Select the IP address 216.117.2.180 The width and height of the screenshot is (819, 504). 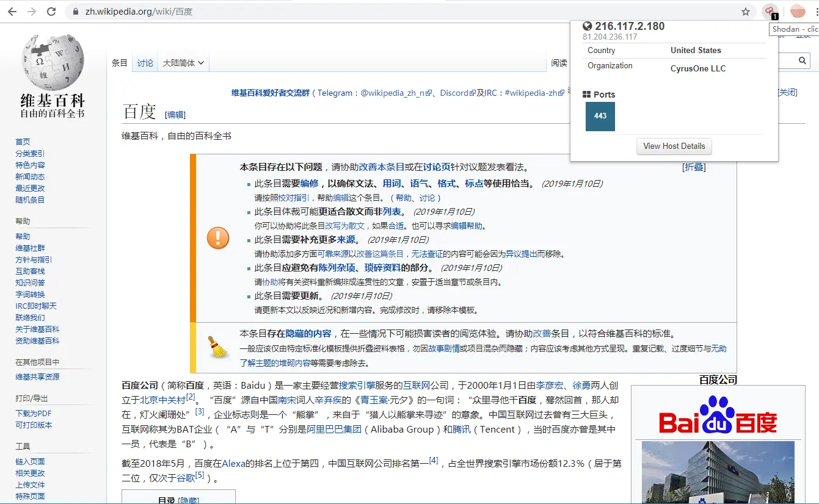630,26
